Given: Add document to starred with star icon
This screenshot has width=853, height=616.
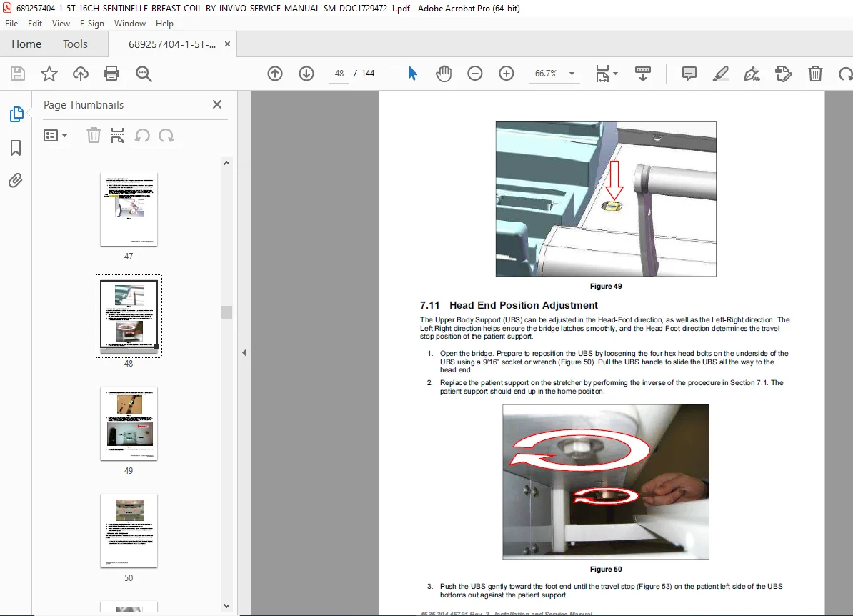Looking at the screenshot, I should click(49, 74).
